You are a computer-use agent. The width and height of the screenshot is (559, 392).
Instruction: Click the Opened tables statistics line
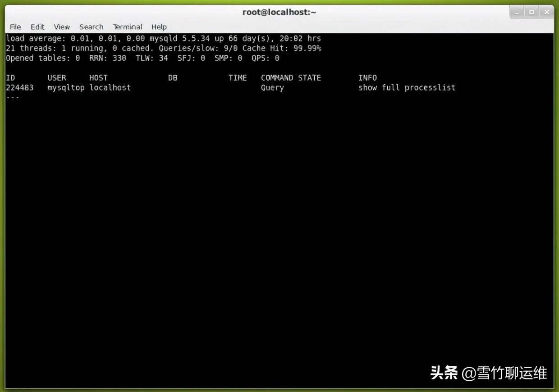(142, 58)
